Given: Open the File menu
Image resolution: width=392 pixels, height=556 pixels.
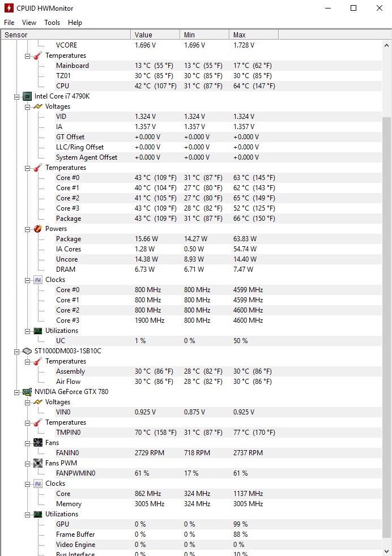Looking at the screenshot, I should tap(9, 23).
